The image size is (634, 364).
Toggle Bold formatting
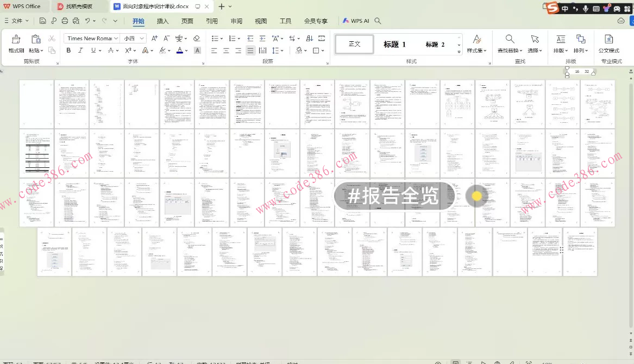[x=68, y=51]
